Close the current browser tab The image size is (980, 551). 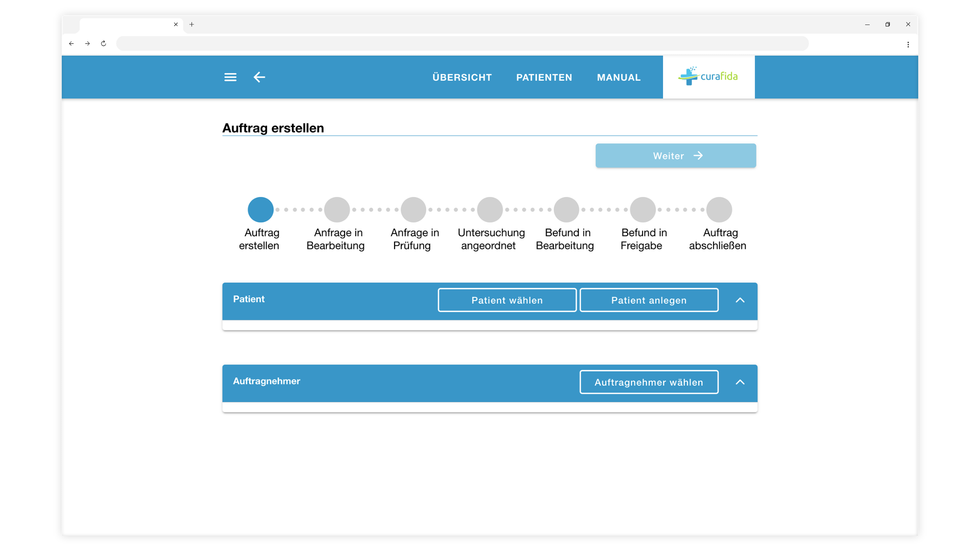[176, 24]
